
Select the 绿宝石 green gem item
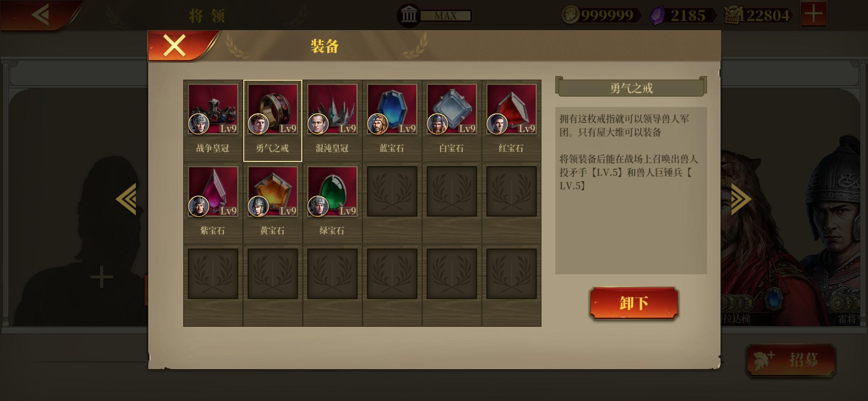(x=332, y=203)
